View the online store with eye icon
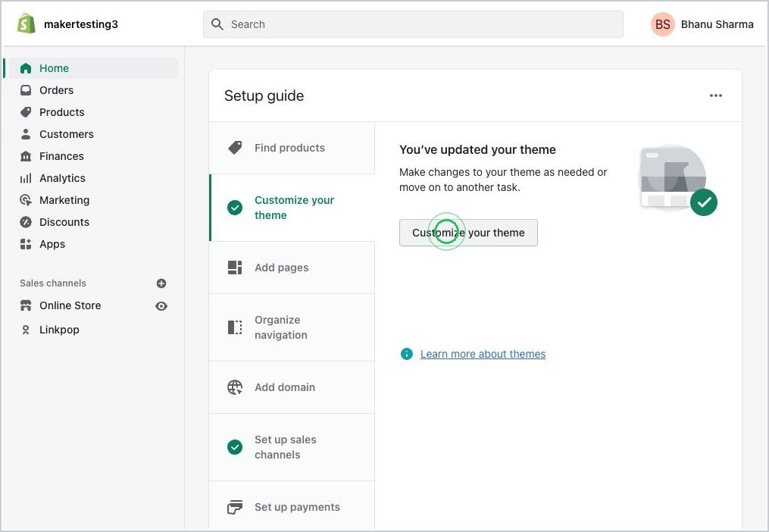 [161, 305]
